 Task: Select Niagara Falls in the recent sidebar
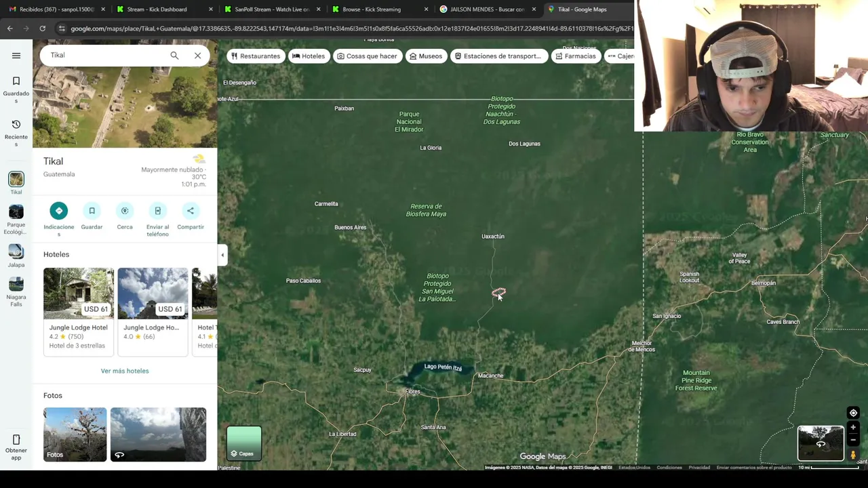[x=16, y=292]
